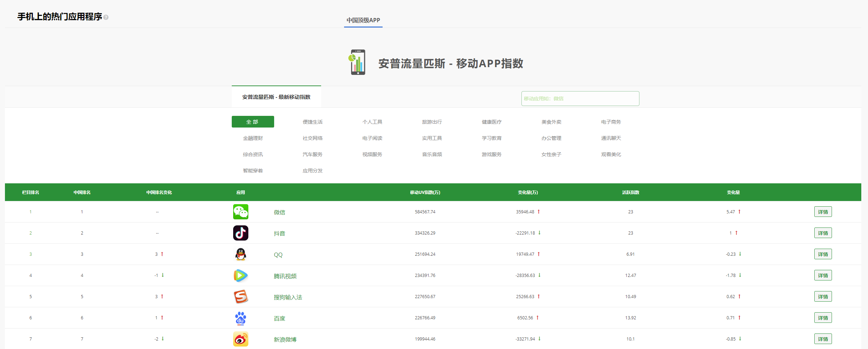Screen dimensions: 868x349
Task: Click the Sogou Input icon
Action: pos(241,297)
